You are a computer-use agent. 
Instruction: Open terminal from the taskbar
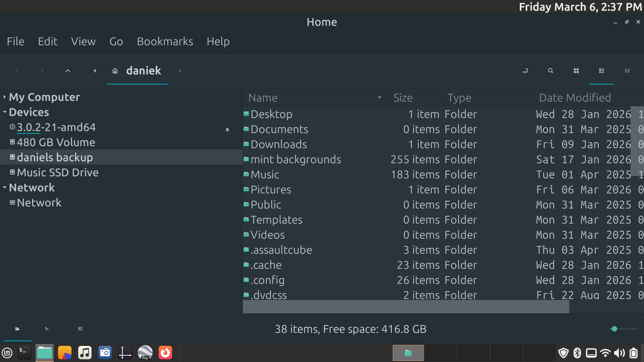24,353
